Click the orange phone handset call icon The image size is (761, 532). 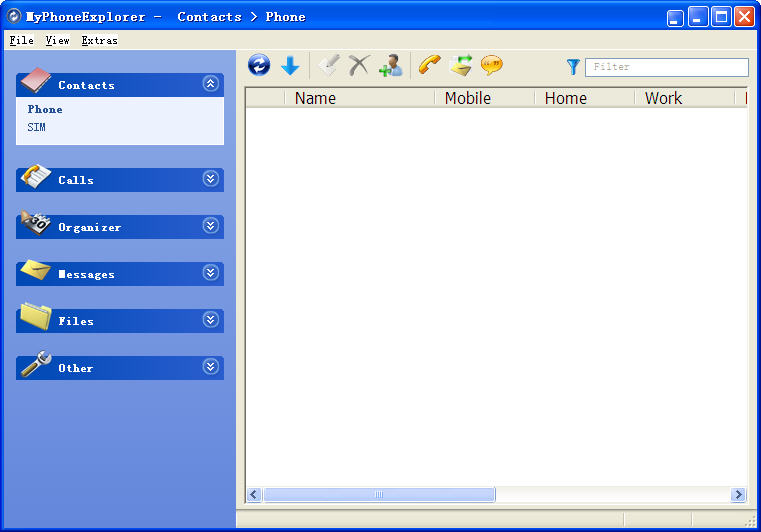(x=430, y=66)
